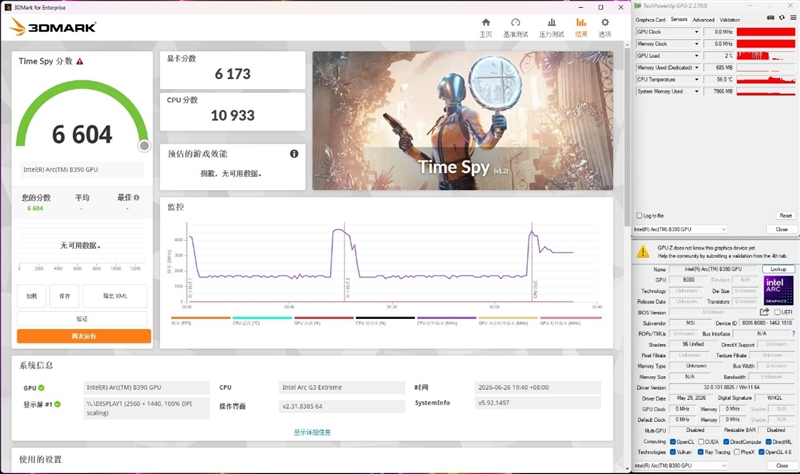Click the 3DMark for Enterprise title bar icon

[x=8, y=7]
